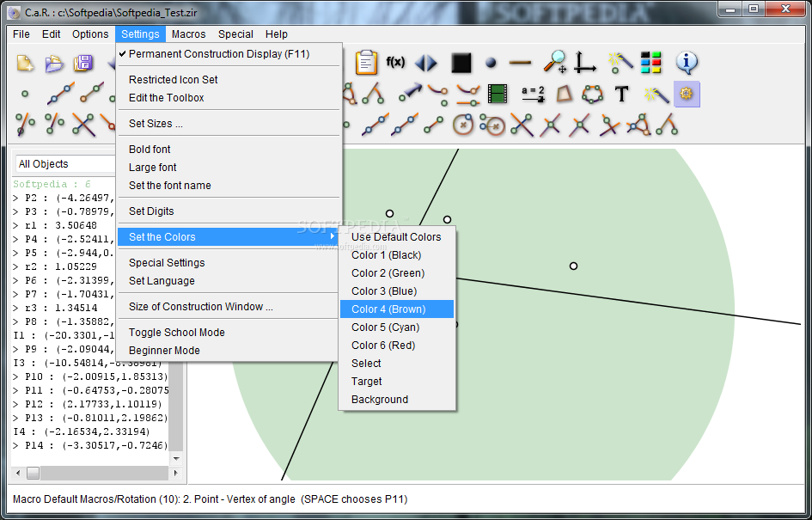Click the highlighted gear macro icon
This screenshot has width=812, height=520.
coord(687,94)
